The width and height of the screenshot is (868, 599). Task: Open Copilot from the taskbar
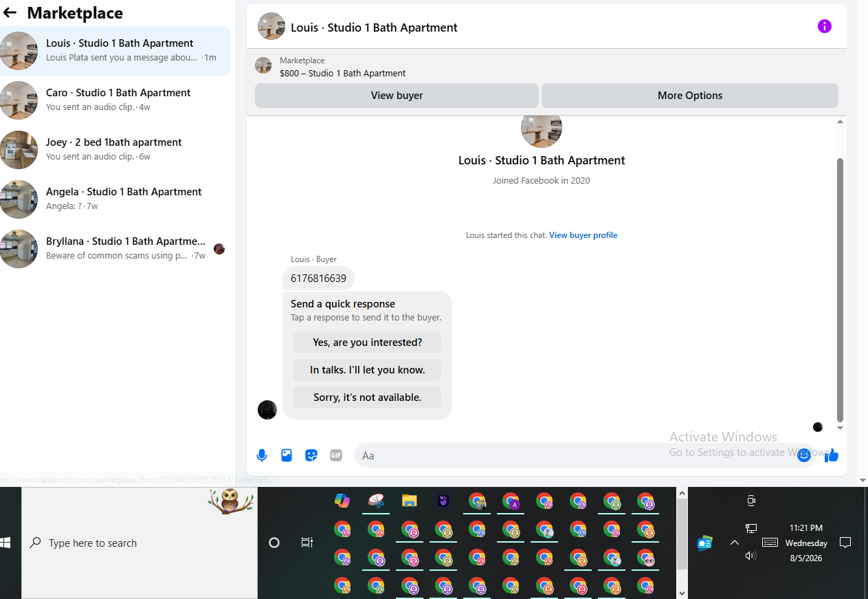click(342, 501)
